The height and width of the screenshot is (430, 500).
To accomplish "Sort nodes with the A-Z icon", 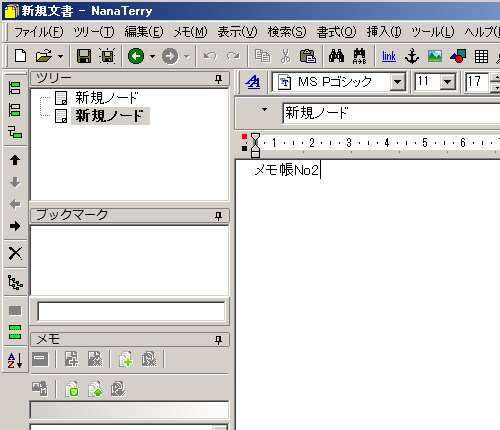I will click(15, 360).
